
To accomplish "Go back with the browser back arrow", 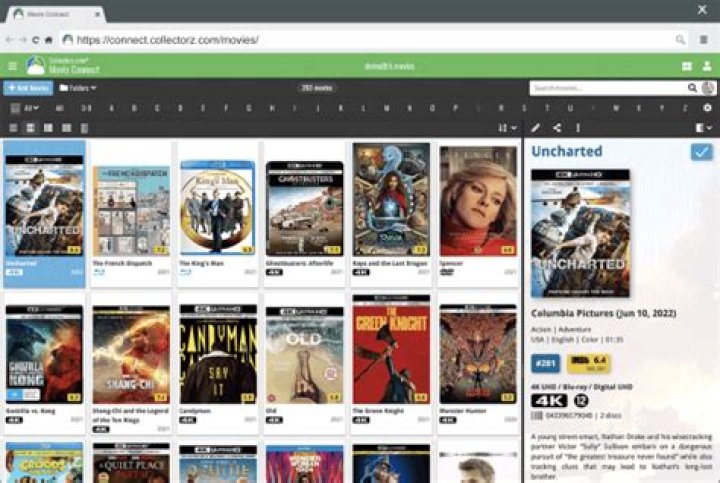I will (x=10, y=40).
